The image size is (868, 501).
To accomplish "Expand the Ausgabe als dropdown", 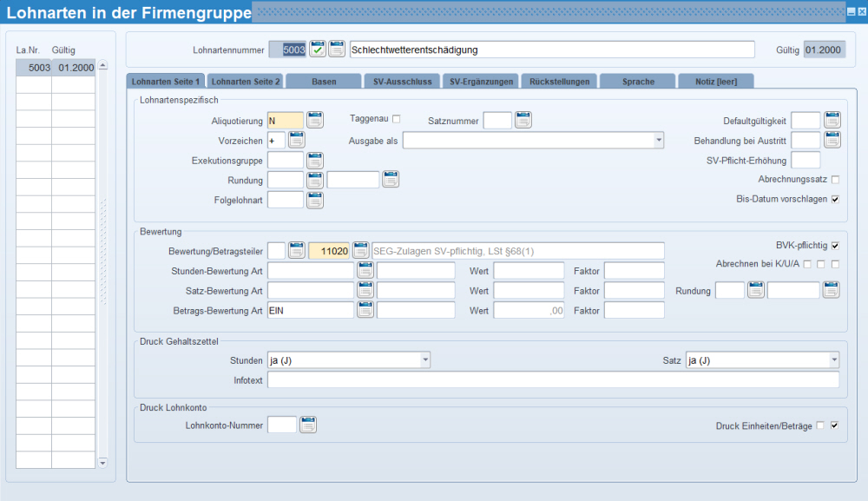I will (x=659, y=140).
